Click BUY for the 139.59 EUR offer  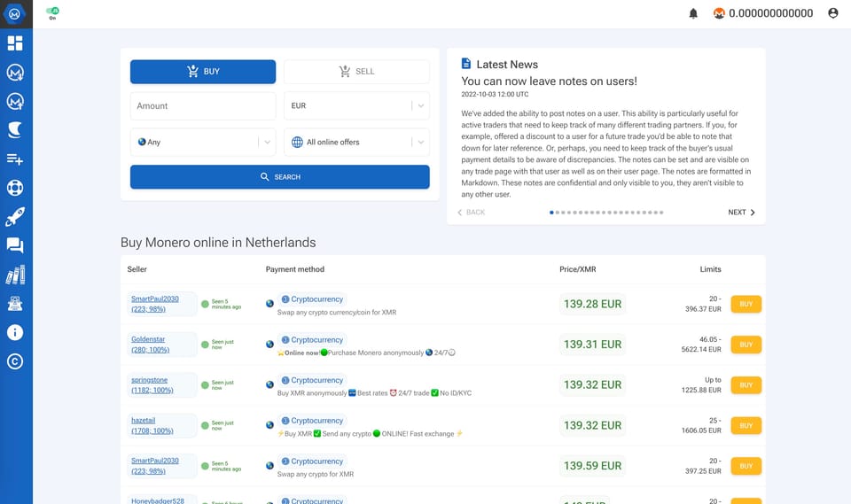point(746,466)
